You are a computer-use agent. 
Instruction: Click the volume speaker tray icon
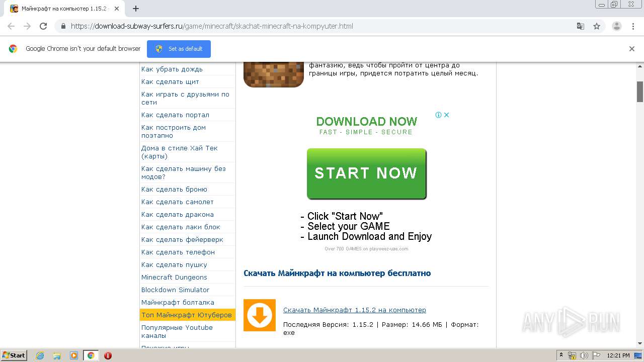pyautogui.click(x=584, y=355)
